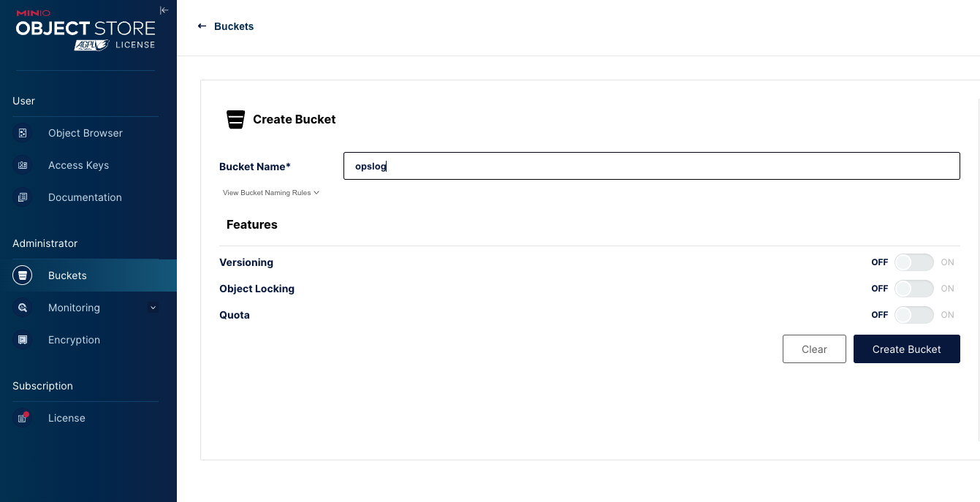The image size is (980, 502).
Task: Click the Documentation sidebar icon
Action: 23,197
